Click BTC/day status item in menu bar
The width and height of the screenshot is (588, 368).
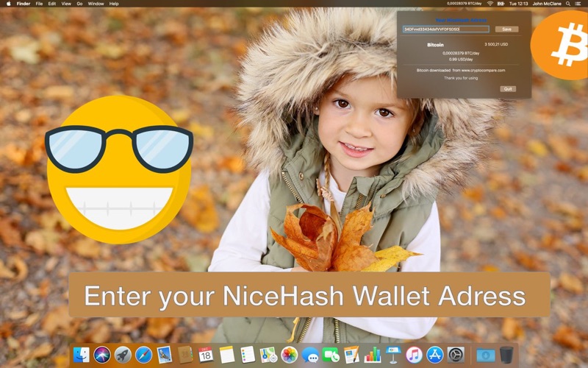[x=465, y=4]
